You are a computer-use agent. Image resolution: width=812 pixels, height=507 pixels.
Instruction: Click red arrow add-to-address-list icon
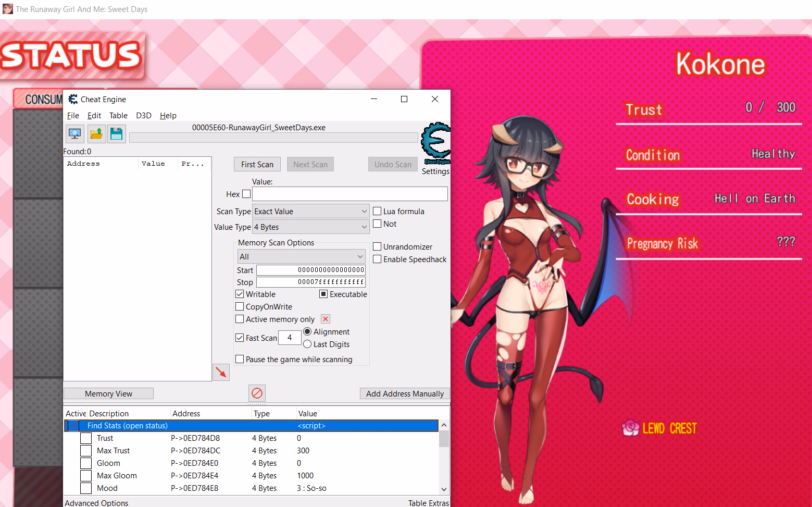221,372
